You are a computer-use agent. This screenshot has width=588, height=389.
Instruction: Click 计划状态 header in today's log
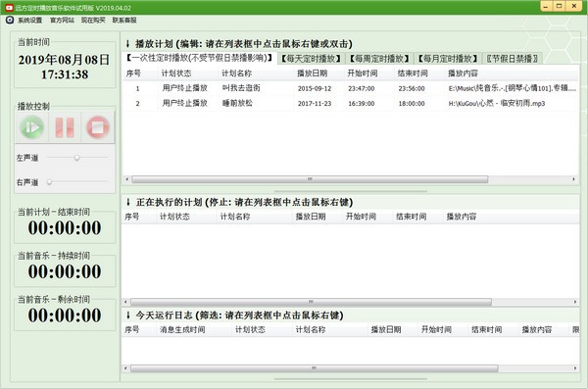click(x=250, y=330)
